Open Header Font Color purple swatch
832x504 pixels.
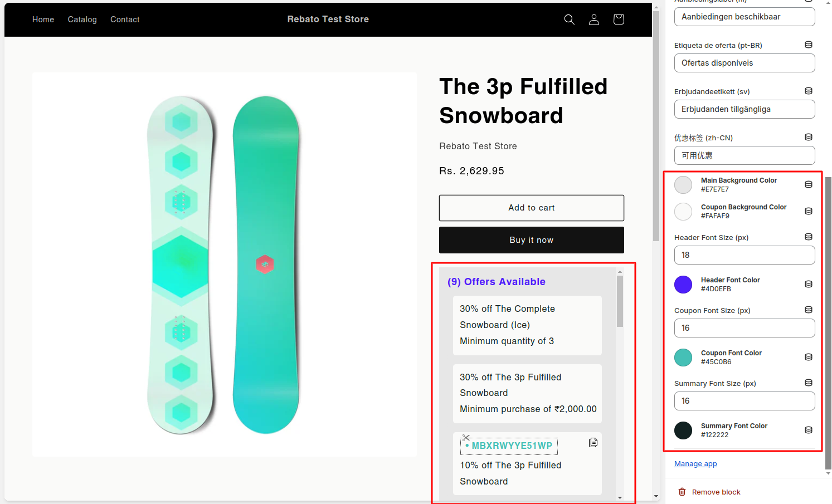pyautogui.click(x=683, y=285)
